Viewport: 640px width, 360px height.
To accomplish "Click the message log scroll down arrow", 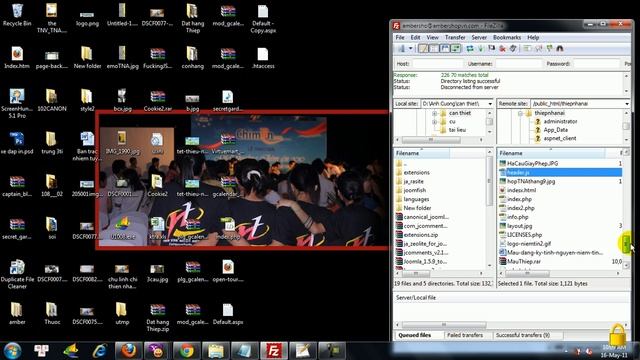I will [627, 91].
